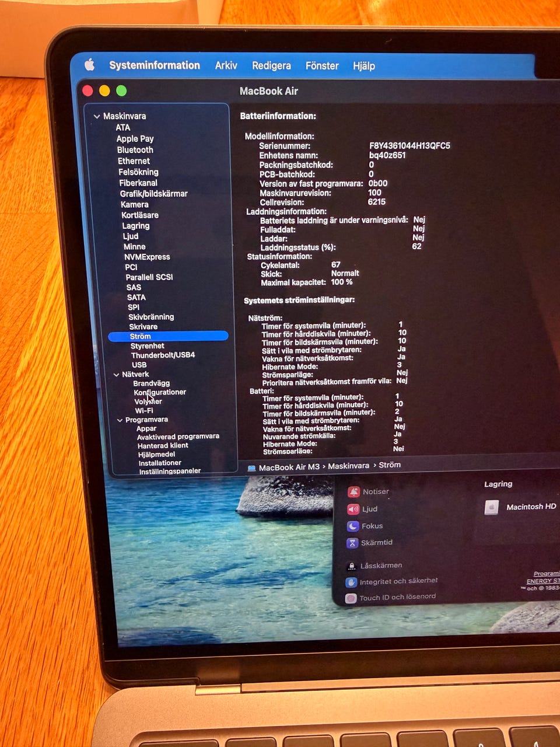Click the Låsskärmen lock icon
This screenshot has height=747, width=560.
(351, 566)
